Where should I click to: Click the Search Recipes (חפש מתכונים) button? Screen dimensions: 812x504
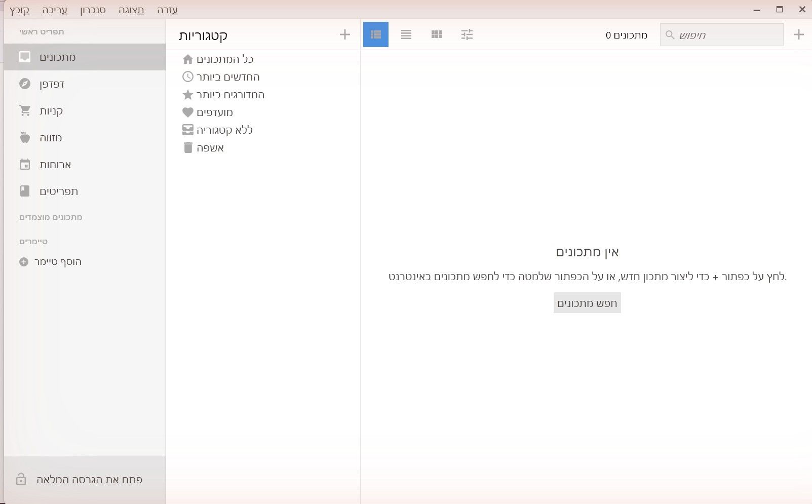(x=587, y=303)
